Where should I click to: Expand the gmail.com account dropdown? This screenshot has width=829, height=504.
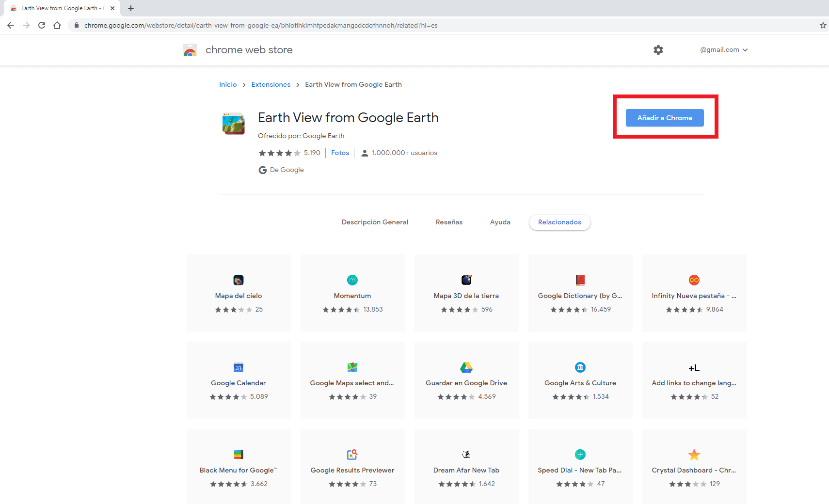(x=724, y=50)
